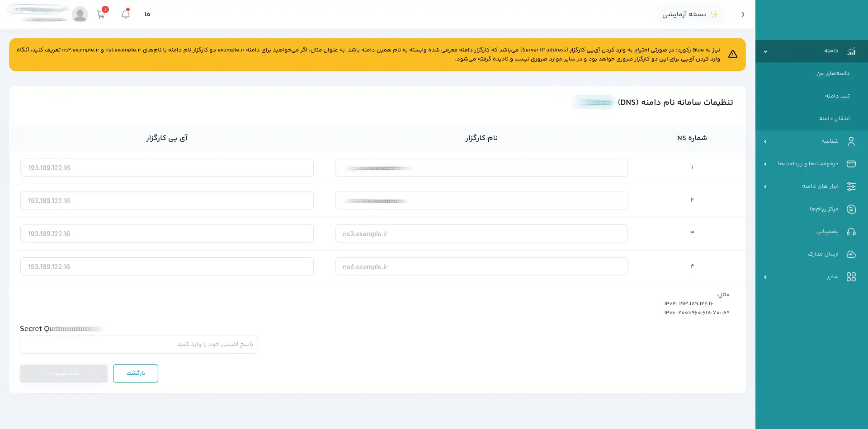Switch to نسخه آزمایشی beta version

tap(690, 14)
